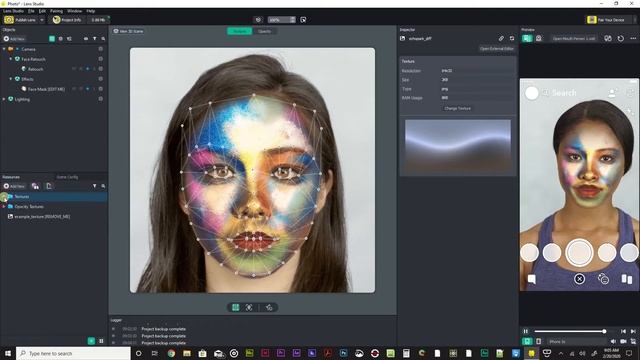Click the scene view mode button at top left
The image size is (640, 360).
tap(128, 31)
